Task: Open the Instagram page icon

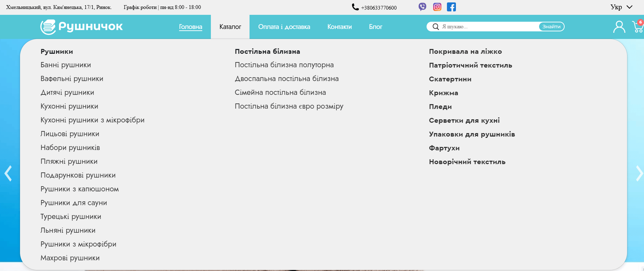Action: 437,7
